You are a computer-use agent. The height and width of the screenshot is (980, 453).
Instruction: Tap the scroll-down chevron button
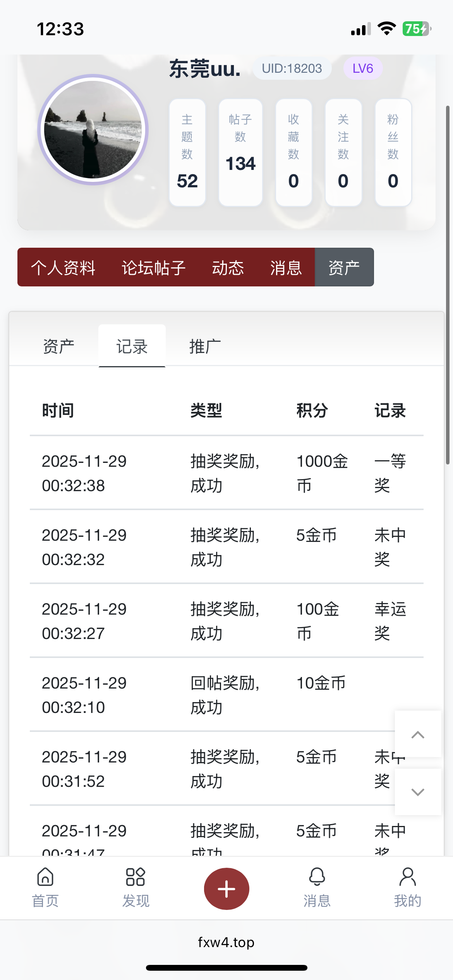tap(418, 792)
